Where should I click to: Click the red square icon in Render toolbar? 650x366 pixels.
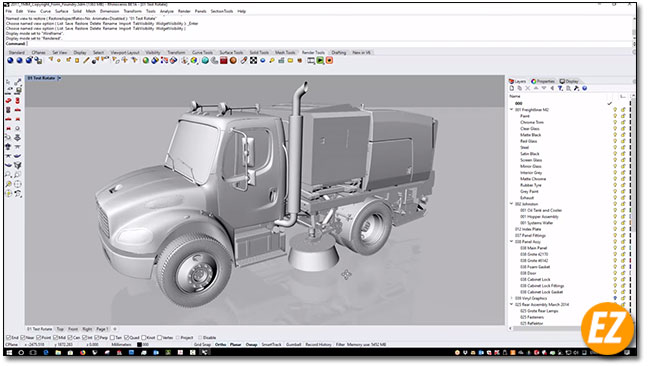click(x=224, y=61)
